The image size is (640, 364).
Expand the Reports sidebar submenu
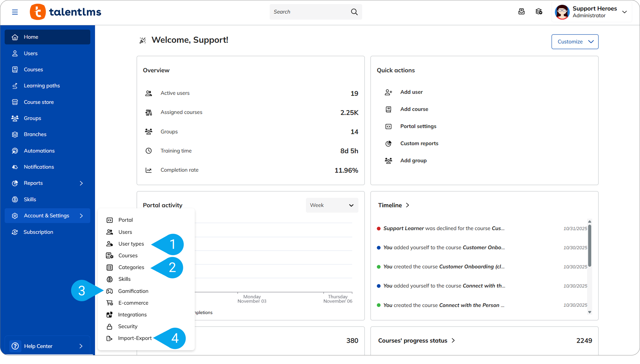pos(81,183)
